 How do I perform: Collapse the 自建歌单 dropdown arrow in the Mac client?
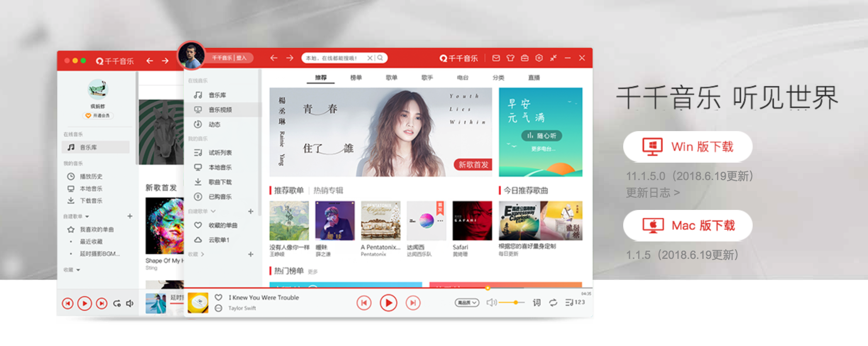click(87, 217)
